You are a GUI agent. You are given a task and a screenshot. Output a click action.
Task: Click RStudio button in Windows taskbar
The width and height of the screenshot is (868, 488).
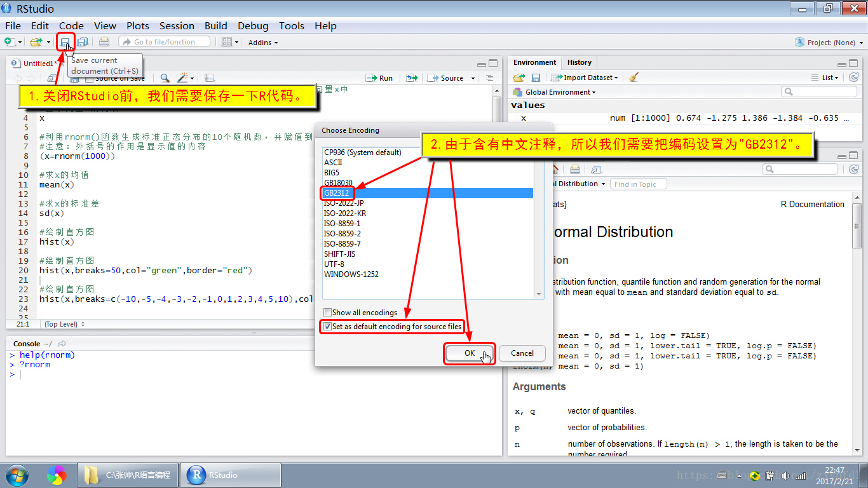point(231,475)
